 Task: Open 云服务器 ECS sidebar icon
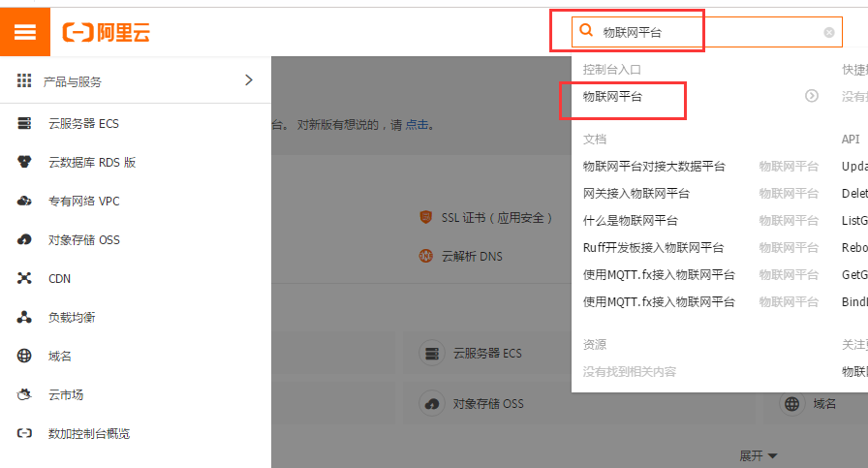24,123
